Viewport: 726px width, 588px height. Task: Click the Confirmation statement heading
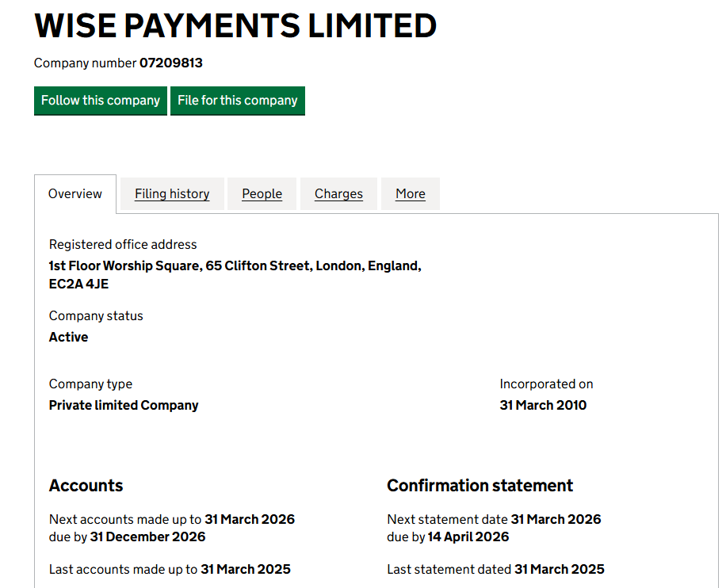point(480,485)
